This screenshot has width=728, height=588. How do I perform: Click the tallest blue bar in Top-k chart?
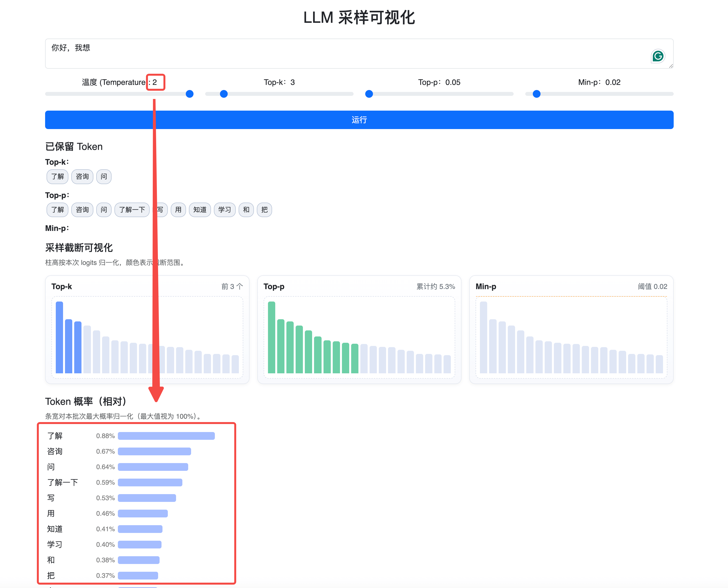click(59, 337)
